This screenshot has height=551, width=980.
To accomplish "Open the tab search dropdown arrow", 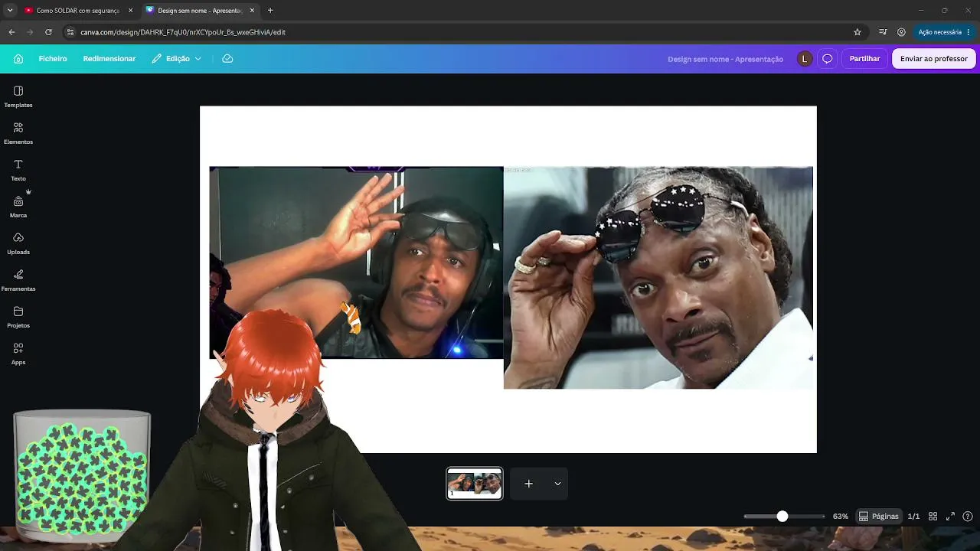I will click(x=10, y=11).
